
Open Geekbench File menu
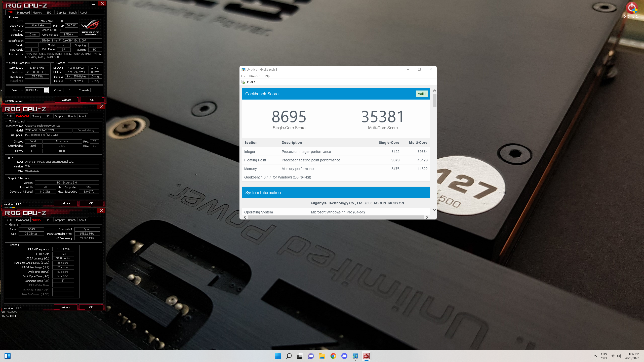(x=244, y=76)
